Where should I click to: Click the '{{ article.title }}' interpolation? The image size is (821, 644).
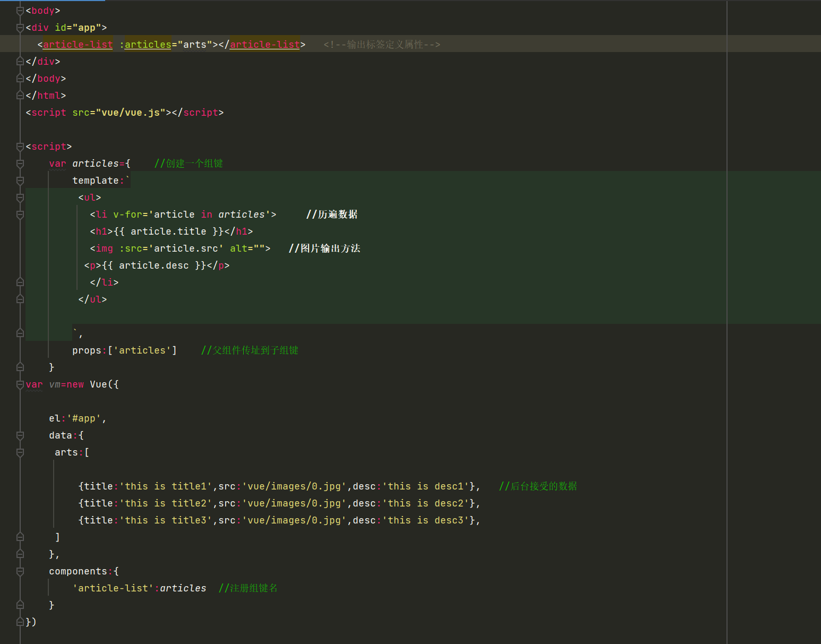168,231
